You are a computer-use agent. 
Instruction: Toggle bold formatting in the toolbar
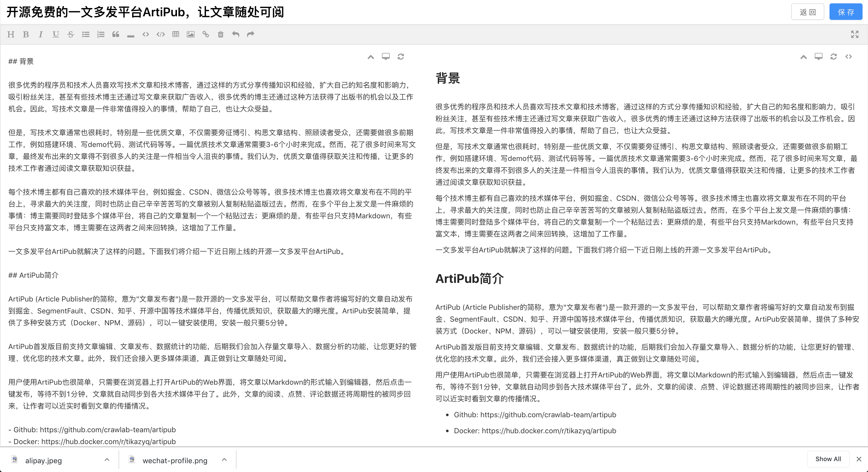(26, 34)
